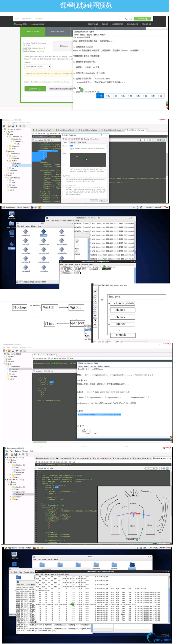This screenshot has height=644, width=173.
Task: Click the help question mark on Index Properties
Action: coord(101,135)
